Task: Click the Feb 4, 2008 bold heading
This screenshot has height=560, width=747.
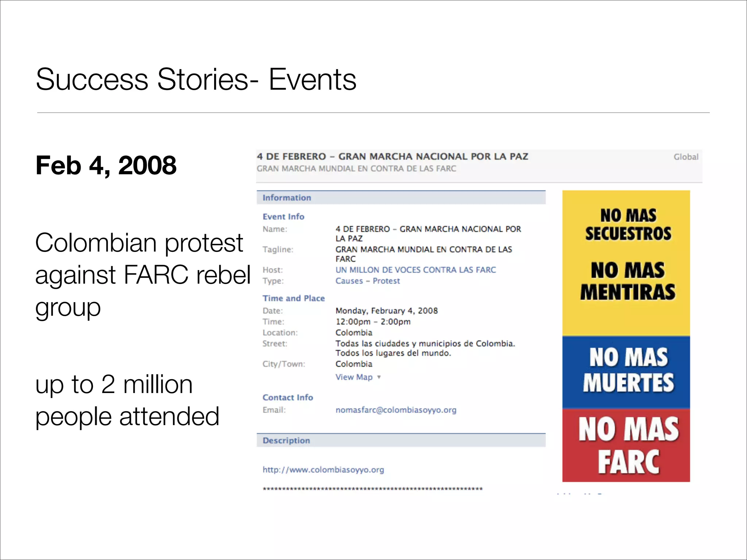Action: tap(106, 165)
